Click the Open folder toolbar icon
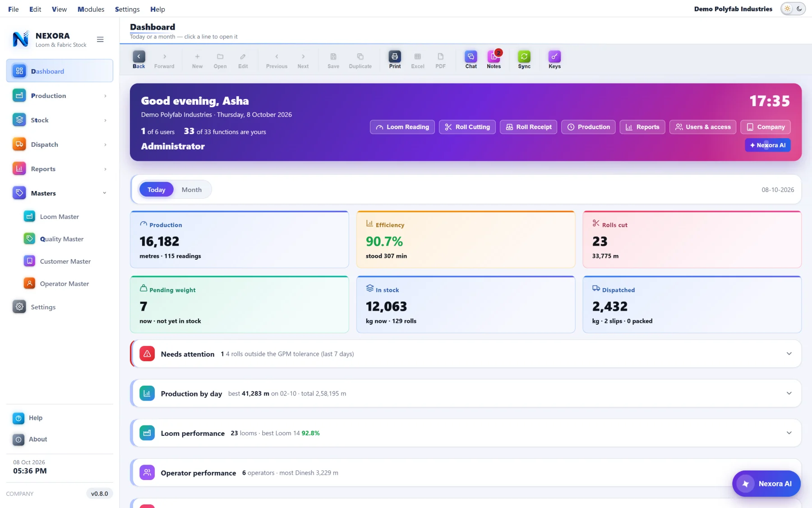The image size is (812, 508). 220,59
